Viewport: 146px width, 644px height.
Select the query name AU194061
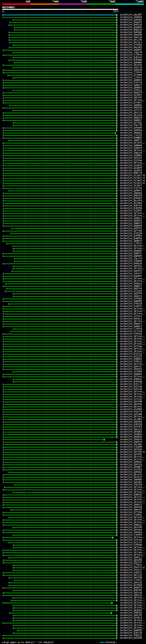point(8,7)
